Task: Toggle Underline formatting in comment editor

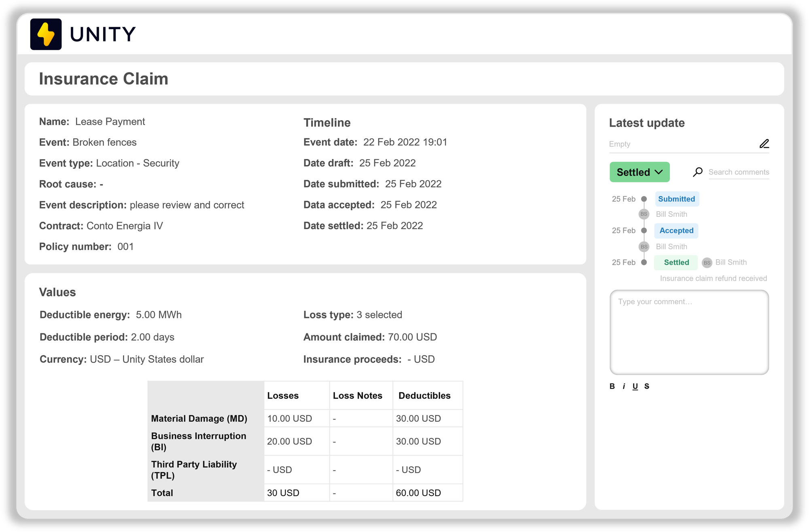Action: (635, 386)
